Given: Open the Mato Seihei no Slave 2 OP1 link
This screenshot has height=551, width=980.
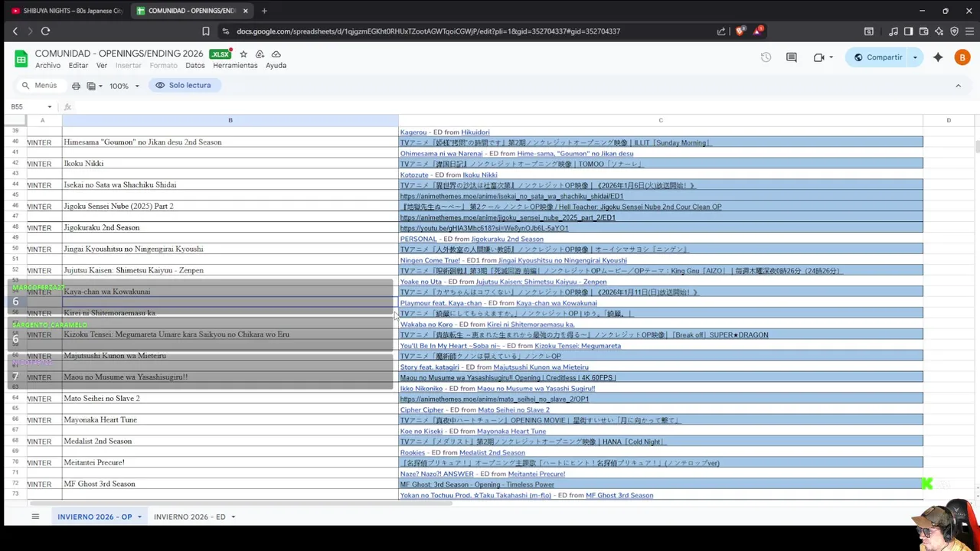Looking at the screenshot, I should (x=495, y=399).
